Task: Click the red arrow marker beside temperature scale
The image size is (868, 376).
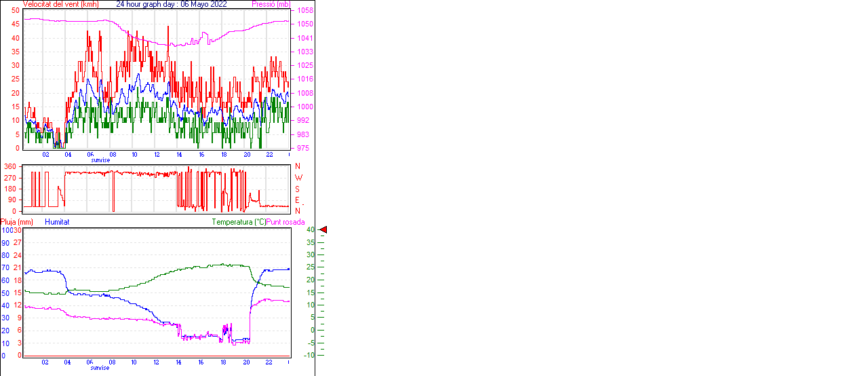Action: (x=323, y=230)
